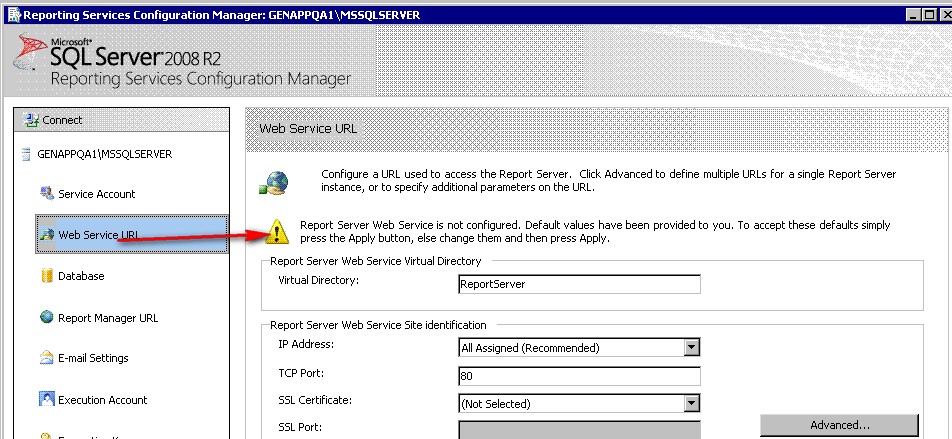Viewport: 952px width, 439px height.
Task: Click the E-mail Settings envelope icon
Action: (x=47, y=358)
